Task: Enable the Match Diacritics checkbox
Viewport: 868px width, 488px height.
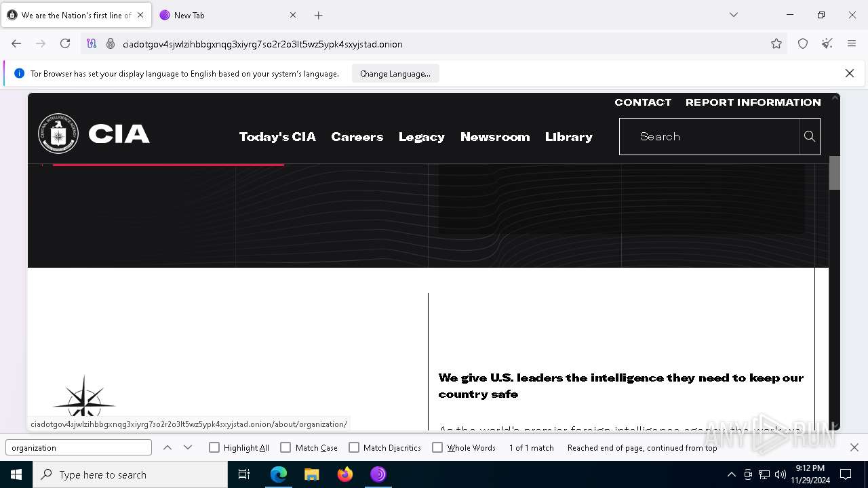Action: (x=354, y=447)
